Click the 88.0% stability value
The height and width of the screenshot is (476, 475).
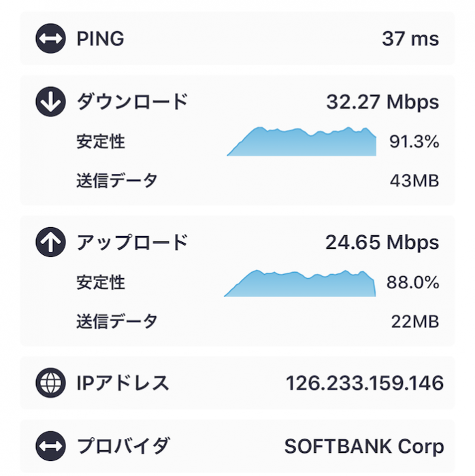pos(413,282)
